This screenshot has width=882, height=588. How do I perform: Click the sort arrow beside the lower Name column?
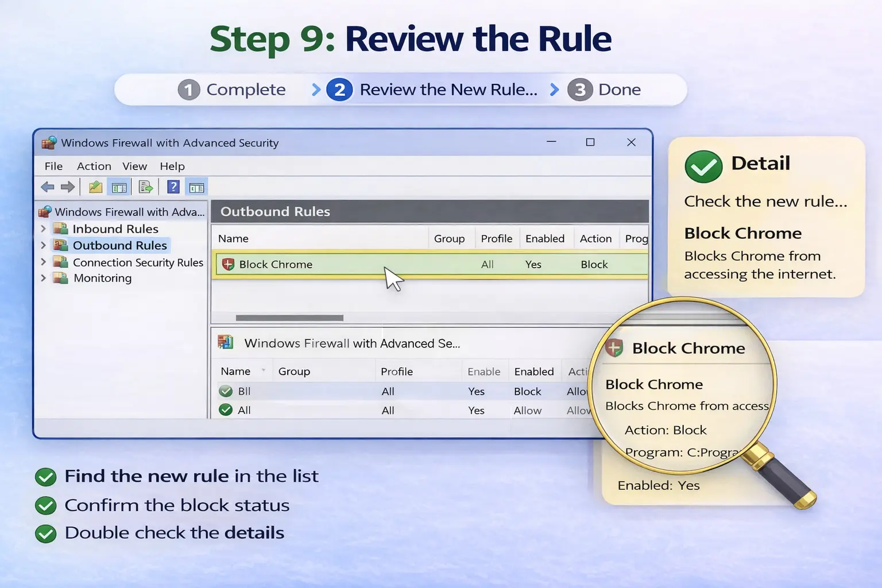(x=264, y=370)
